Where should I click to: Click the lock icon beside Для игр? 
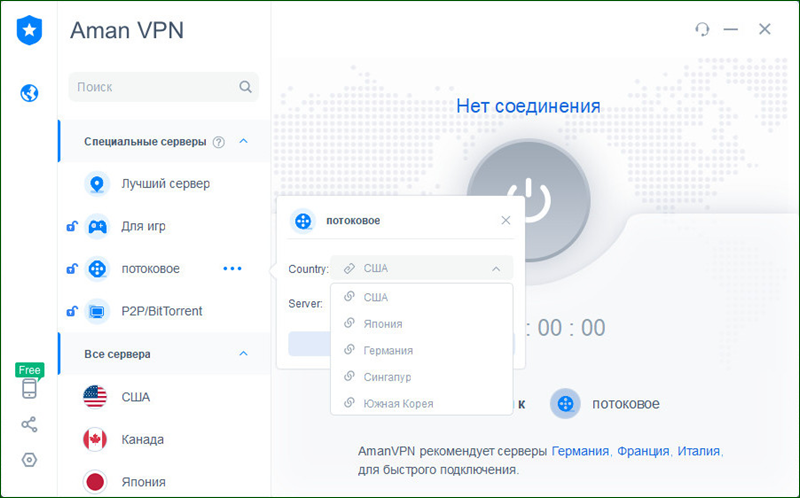coord(72,226)
